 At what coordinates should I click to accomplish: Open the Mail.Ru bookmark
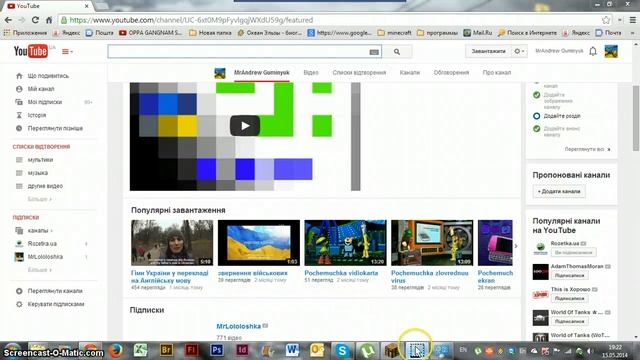tap(478, 32)
